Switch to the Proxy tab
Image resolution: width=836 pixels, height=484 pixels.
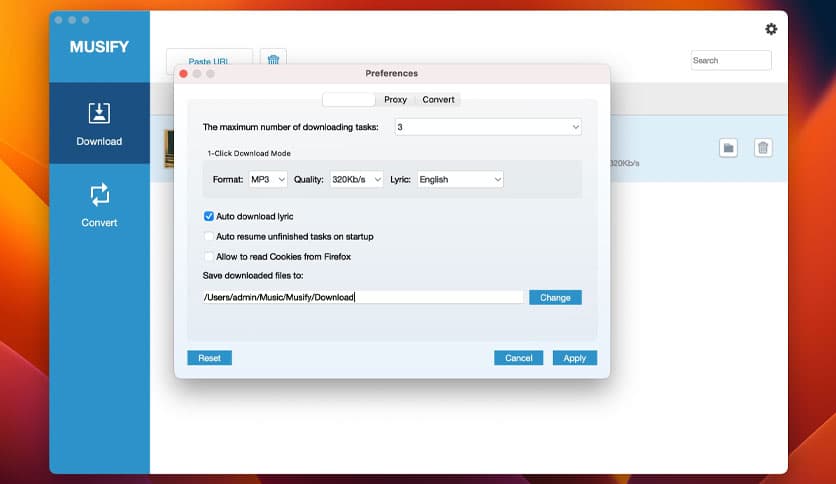coord(395,100)
